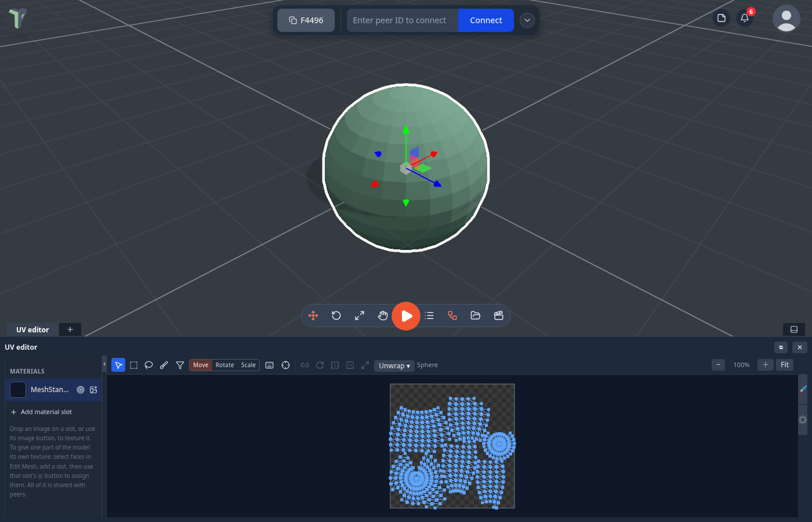Screen dimensions: 812x522
Task: Switch transform mode to Move
Action: tap(201, 365)
